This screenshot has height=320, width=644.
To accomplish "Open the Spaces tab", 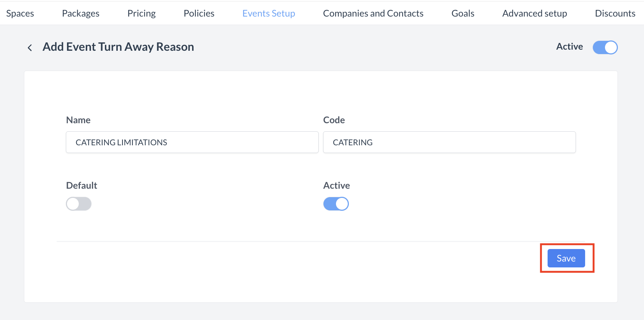I will (20, 14).
